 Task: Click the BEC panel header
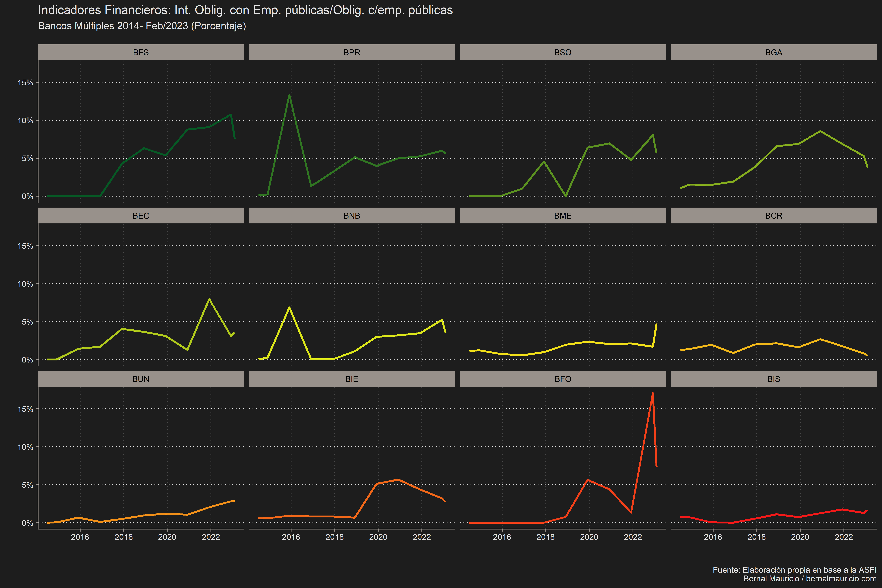(141, 216)
